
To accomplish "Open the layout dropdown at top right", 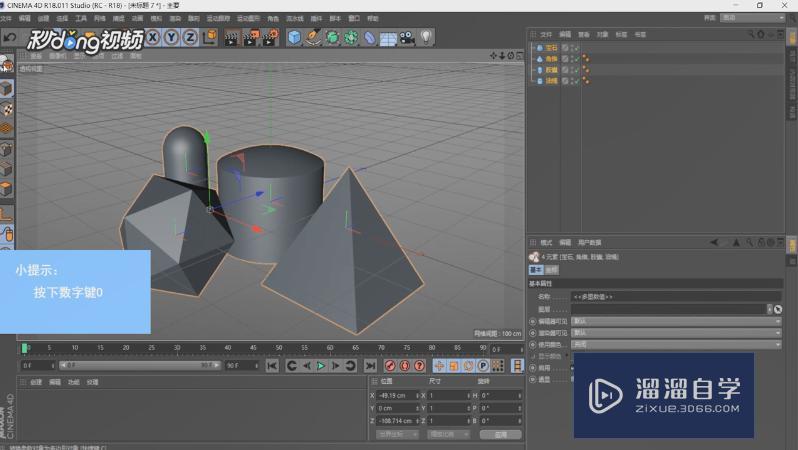I will 753,18.
